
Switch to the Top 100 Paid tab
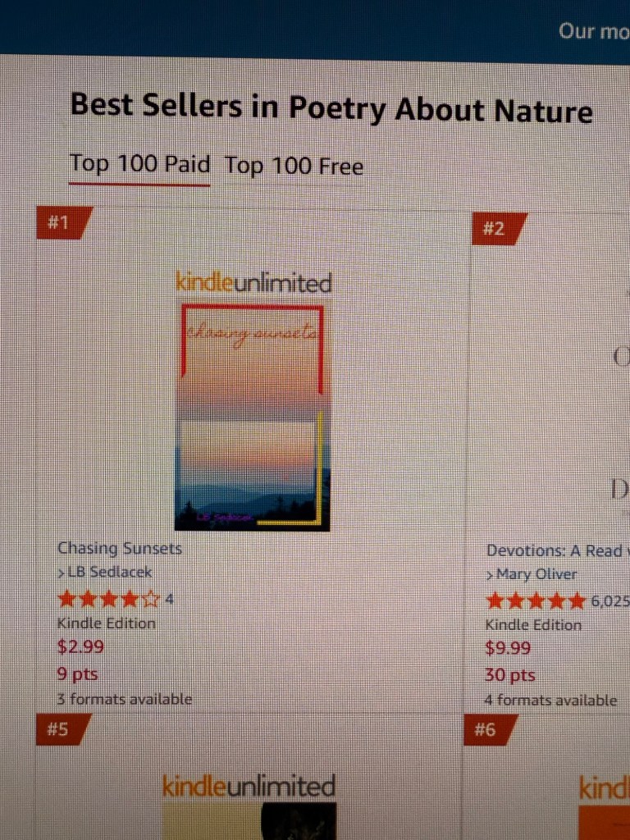[x=139, y=164]
